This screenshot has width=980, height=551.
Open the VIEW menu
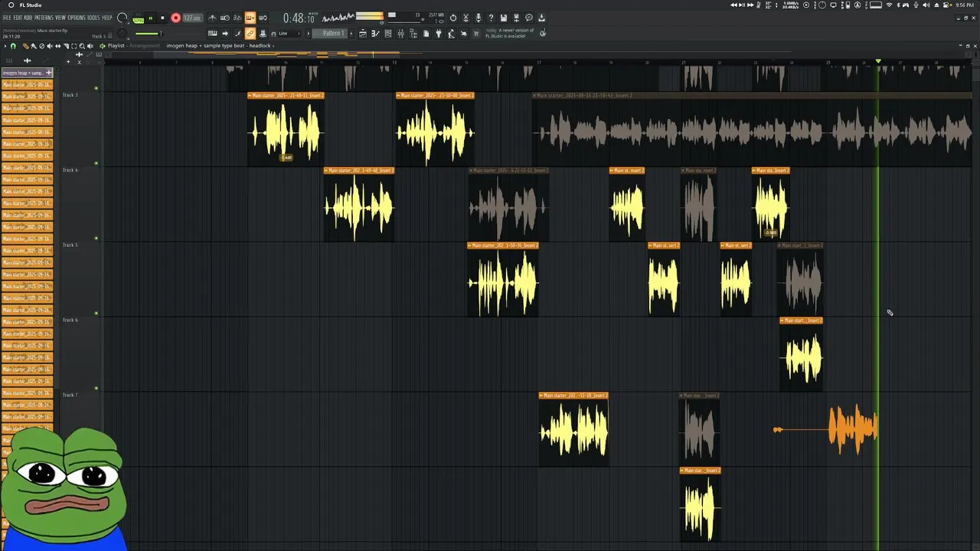click(60, 18)
